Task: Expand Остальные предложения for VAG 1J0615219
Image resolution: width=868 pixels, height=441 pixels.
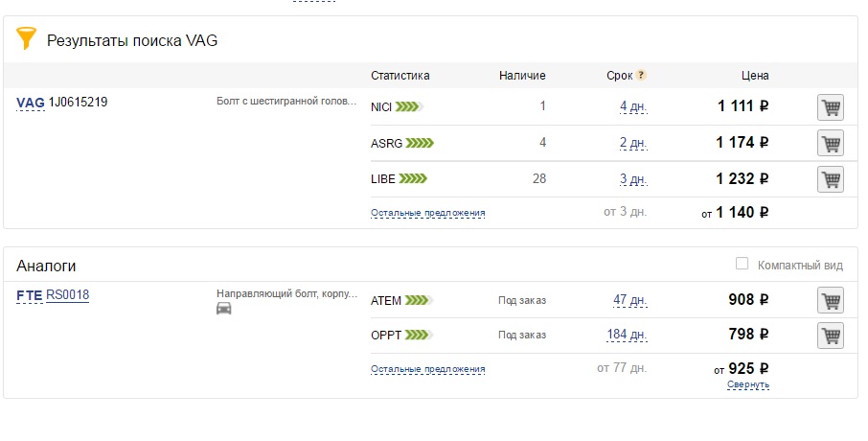Action: point(428,213)
